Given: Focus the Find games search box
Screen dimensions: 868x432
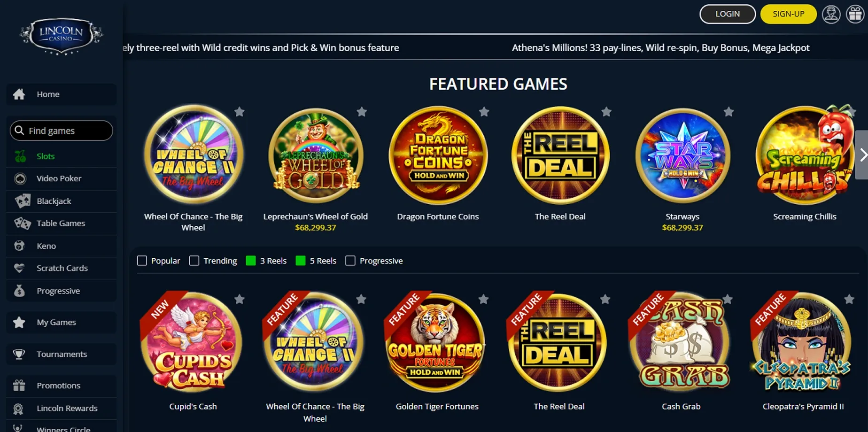Looking at the screenshot, I should (x=62, y=131).
